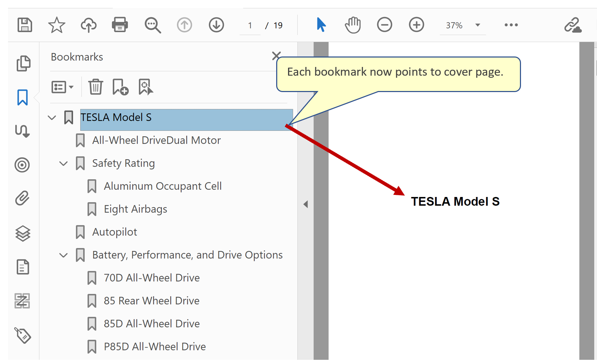597x364 pixels.
Task: Open the Layers side panel
Action: pos(23,233)
